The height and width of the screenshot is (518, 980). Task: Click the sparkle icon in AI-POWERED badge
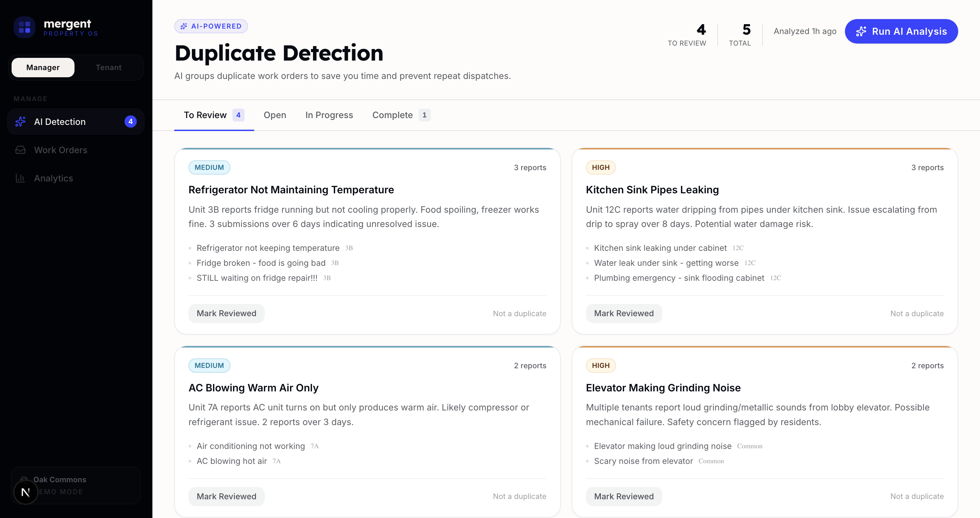[184, 26]
